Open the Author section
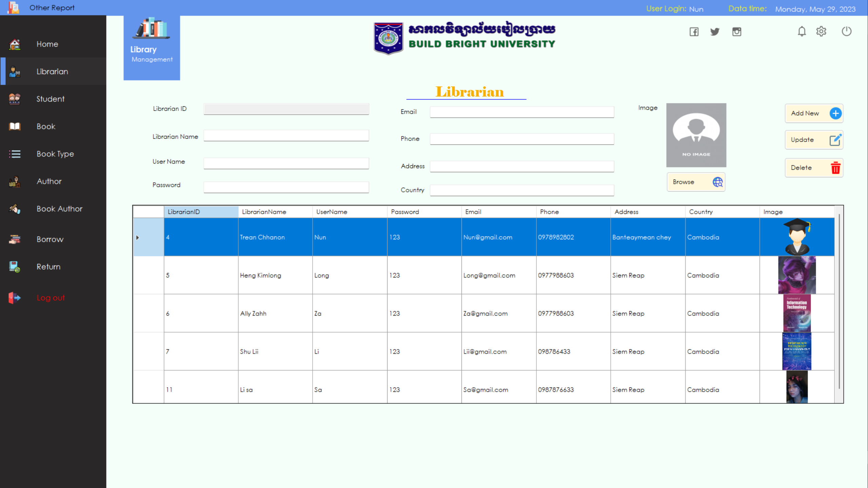 pyautogui.click(x=49, y=181)
